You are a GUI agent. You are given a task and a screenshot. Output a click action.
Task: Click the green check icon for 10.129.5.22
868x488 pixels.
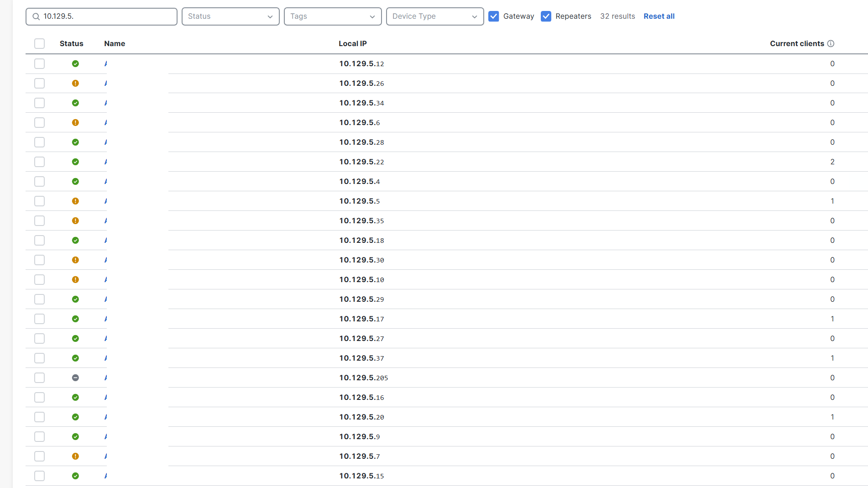[75, 162]
